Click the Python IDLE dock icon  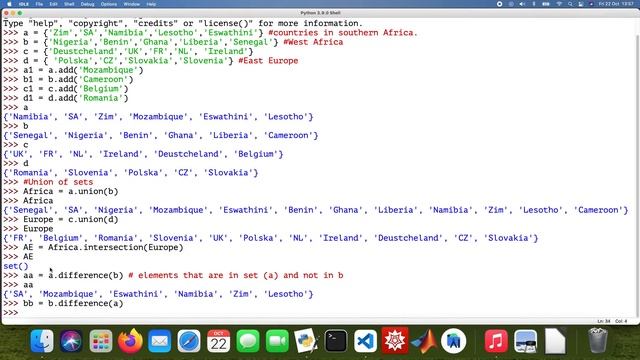pyautogui.click(x=307, y=340)
